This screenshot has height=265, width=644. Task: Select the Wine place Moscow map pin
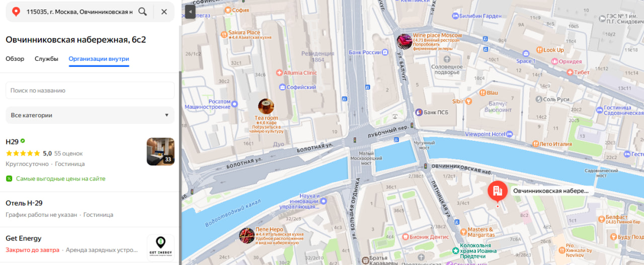[x=405, y=42]
